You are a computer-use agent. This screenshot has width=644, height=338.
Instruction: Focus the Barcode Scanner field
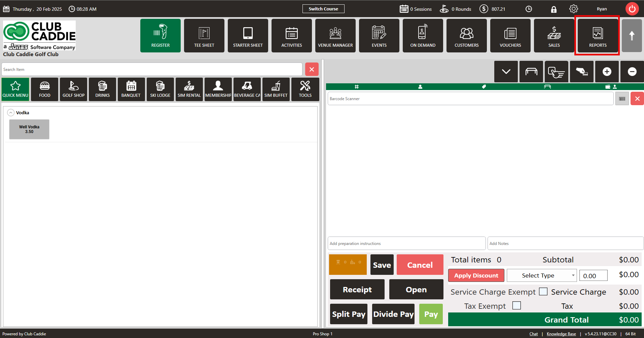pyautogui.click(x=471, y=98)
